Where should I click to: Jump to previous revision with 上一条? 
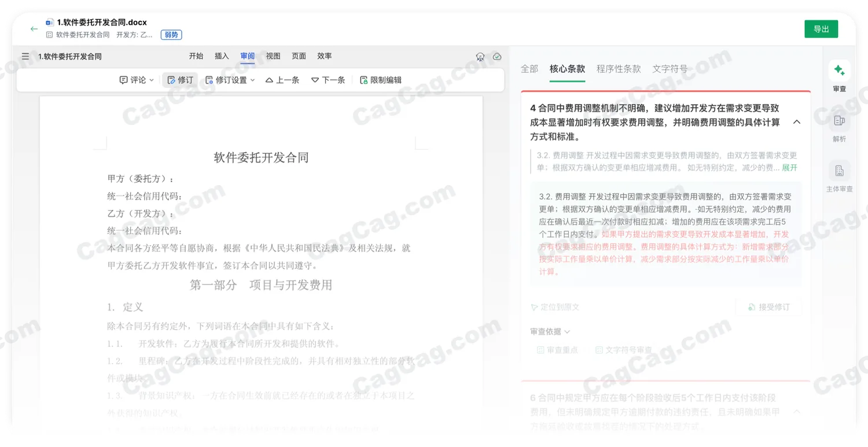[x=282, y=80]
